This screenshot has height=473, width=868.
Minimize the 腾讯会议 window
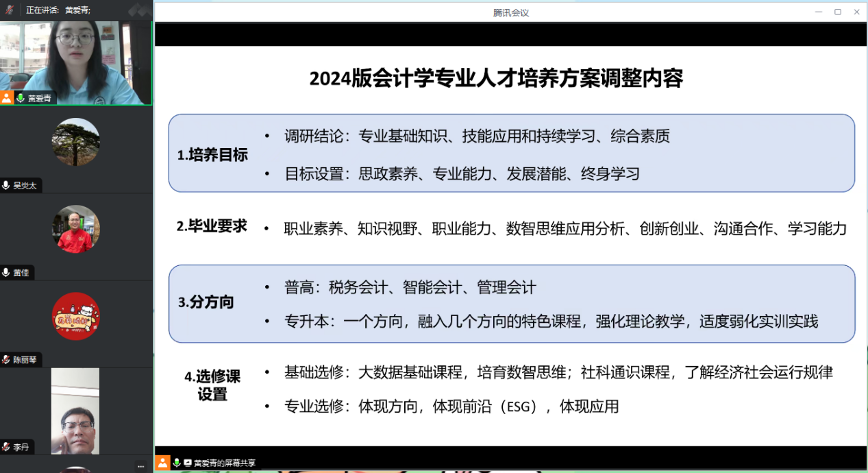[x=818, y=12]
